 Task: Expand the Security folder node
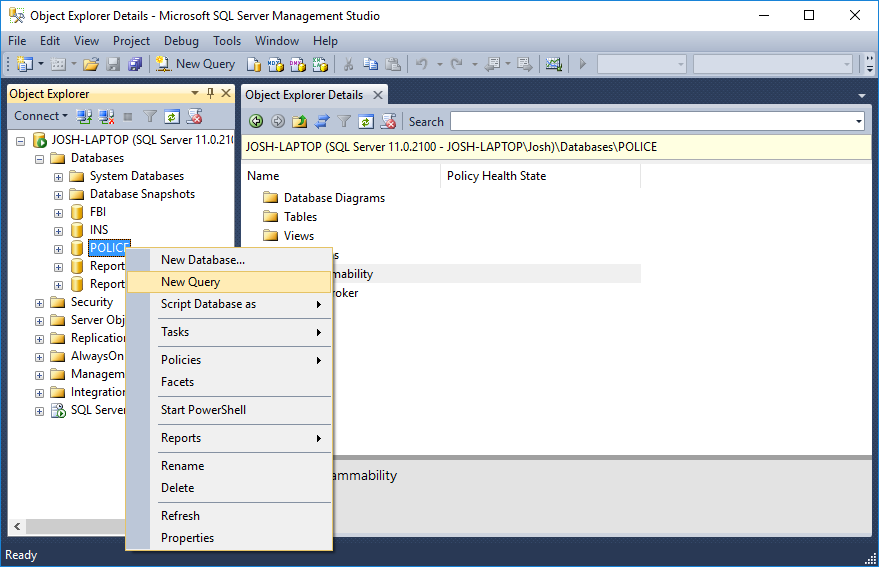tap(40, 302)
